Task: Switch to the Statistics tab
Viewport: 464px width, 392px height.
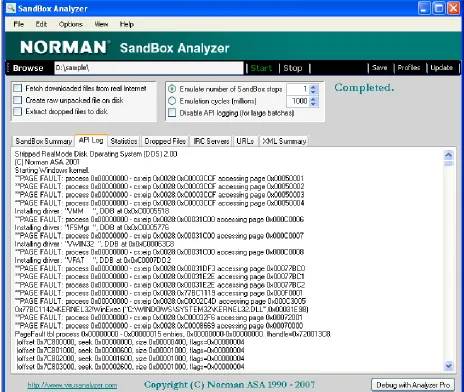Action: [124, 141]
